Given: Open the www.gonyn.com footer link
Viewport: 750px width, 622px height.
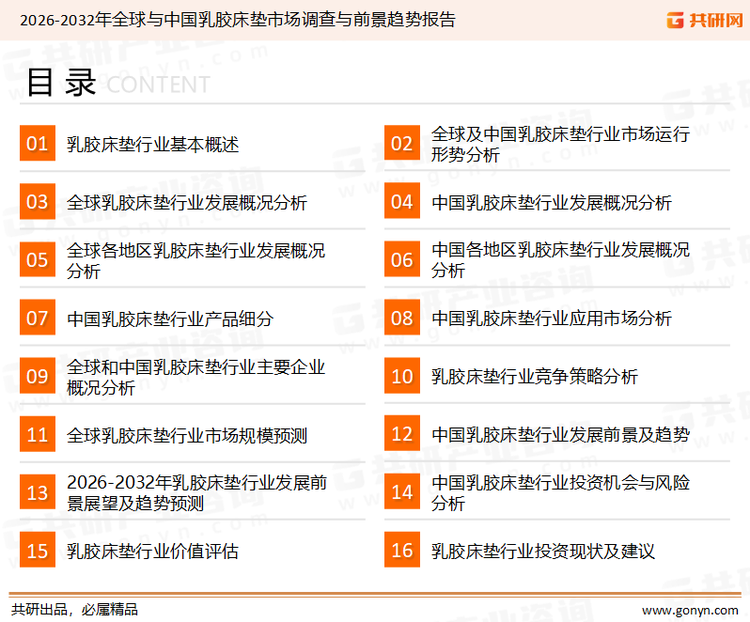Looking at the screenshot, I should point(690,611).
